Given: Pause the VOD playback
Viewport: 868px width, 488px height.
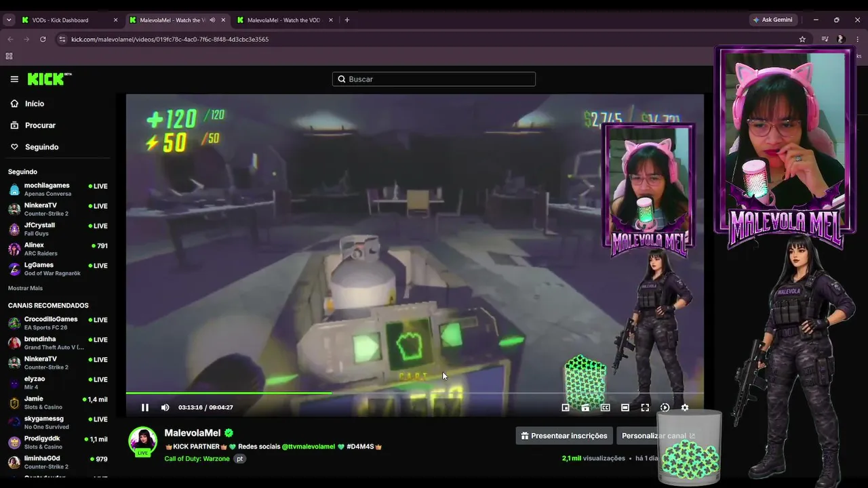Looking at the screenshot, I should click(144, 407).
